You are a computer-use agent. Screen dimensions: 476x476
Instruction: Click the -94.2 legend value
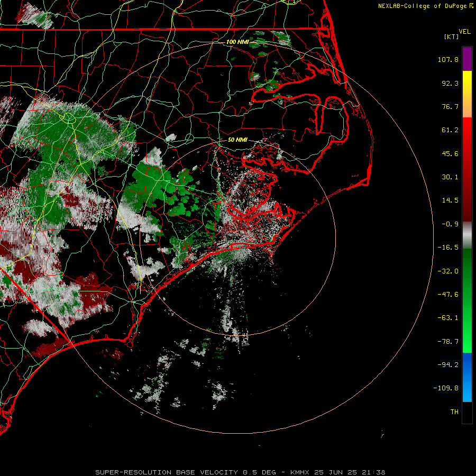point(448,364)
